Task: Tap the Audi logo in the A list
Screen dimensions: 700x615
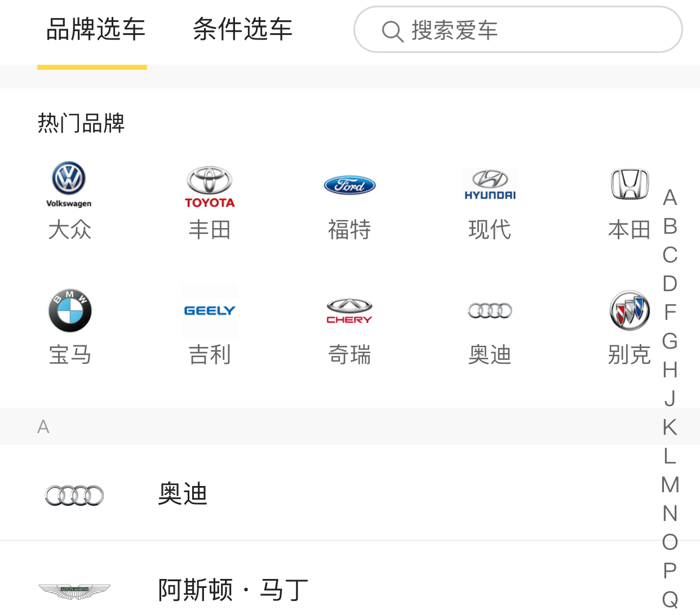Action: coord(74,496)
